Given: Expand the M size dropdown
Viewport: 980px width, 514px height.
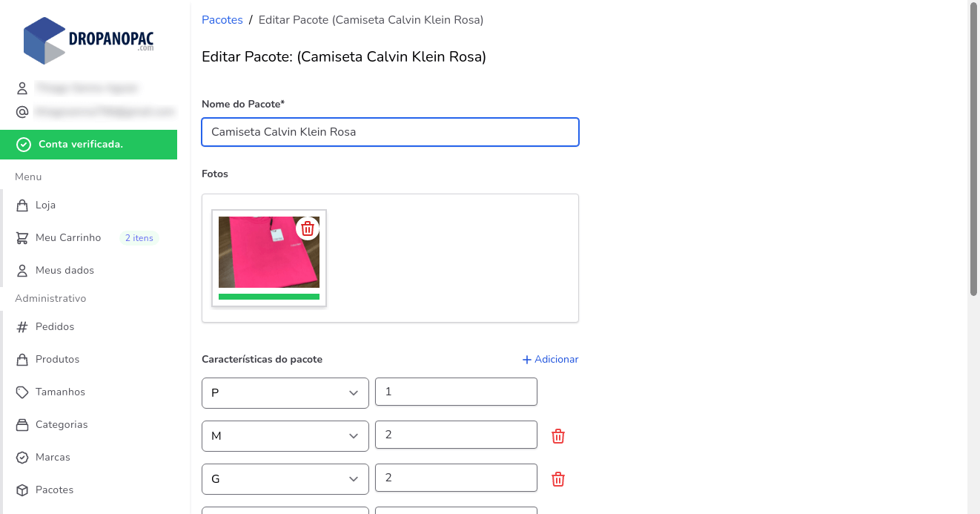Looking at the screenshot, I should click(x=285, y=436).
